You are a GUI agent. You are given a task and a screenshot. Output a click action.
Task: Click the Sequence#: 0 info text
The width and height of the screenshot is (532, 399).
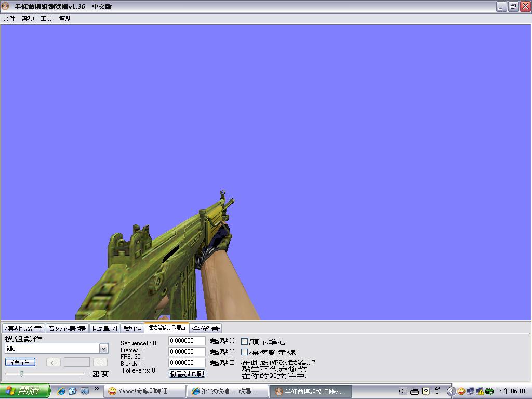coord(138,343)
